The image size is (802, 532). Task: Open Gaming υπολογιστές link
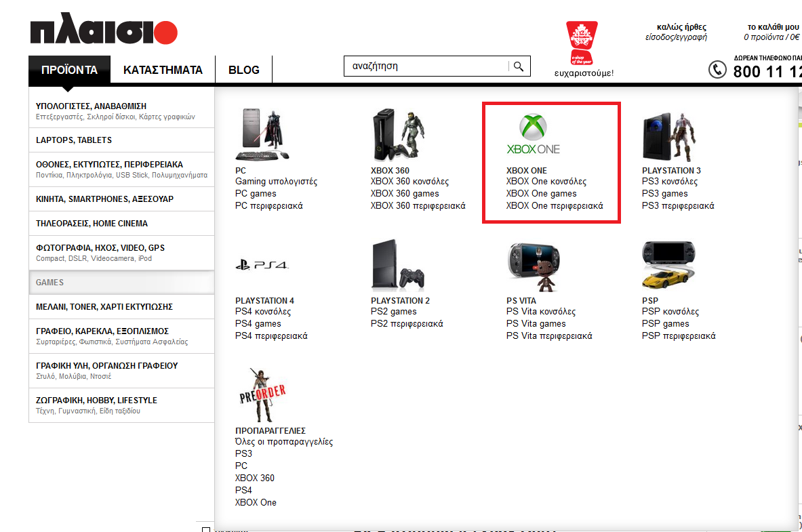point(276,182)
